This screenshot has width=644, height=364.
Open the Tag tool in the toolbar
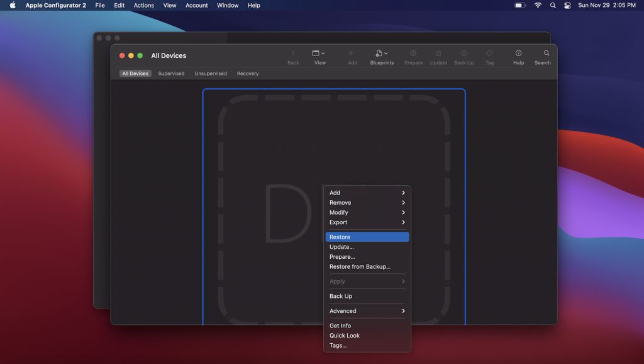tap(489, 57)
